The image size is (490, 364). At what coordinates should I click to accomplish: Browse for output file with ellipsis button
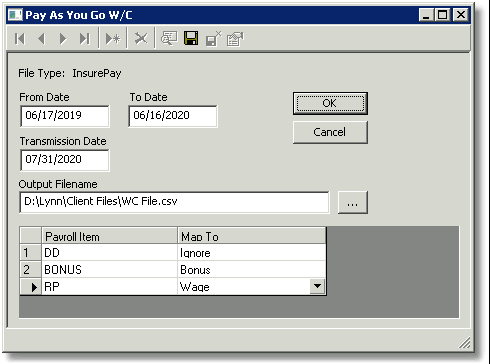353,202
